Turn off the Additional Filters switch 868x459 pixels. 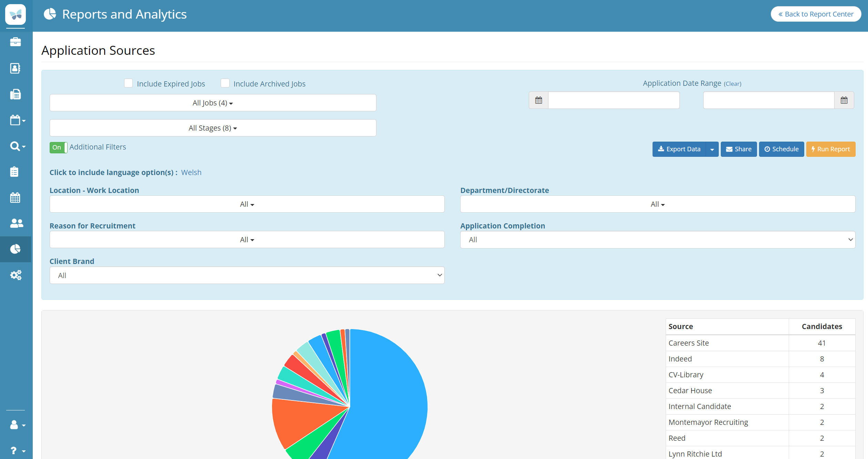click(x=58, y=147)
